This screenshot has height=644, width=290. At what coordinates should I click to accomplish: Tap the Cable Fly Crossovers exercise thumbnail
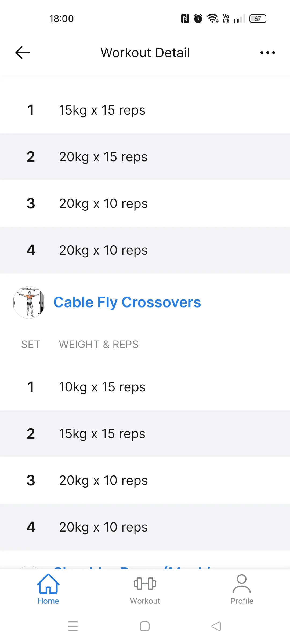(29, 302)
